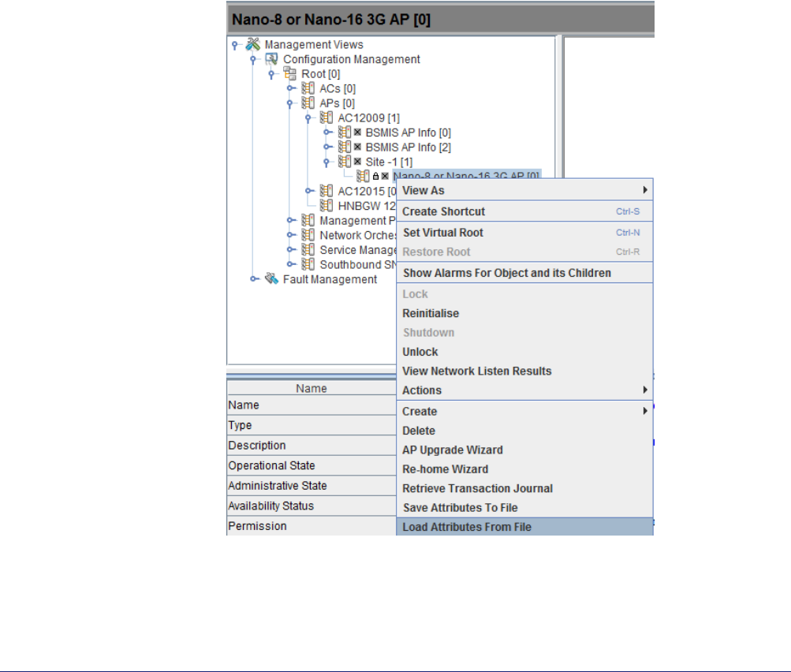
Task: Collapse the Root [0] node
Action: pos(271,74)
